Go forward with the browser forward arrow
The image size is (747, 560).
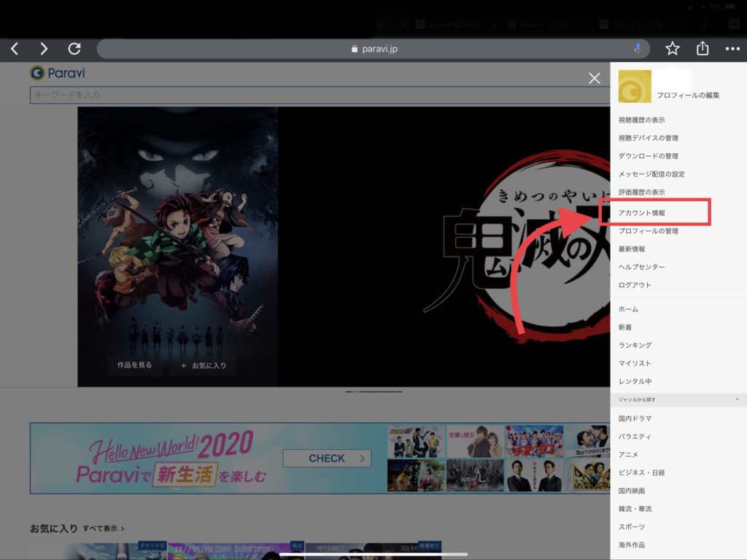tap(44, 49)
